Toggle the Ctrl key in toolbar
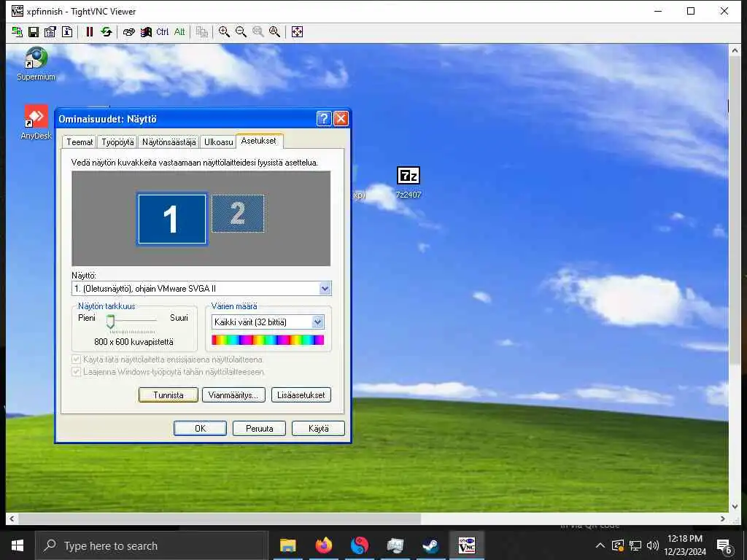 (x=163, y=32)
